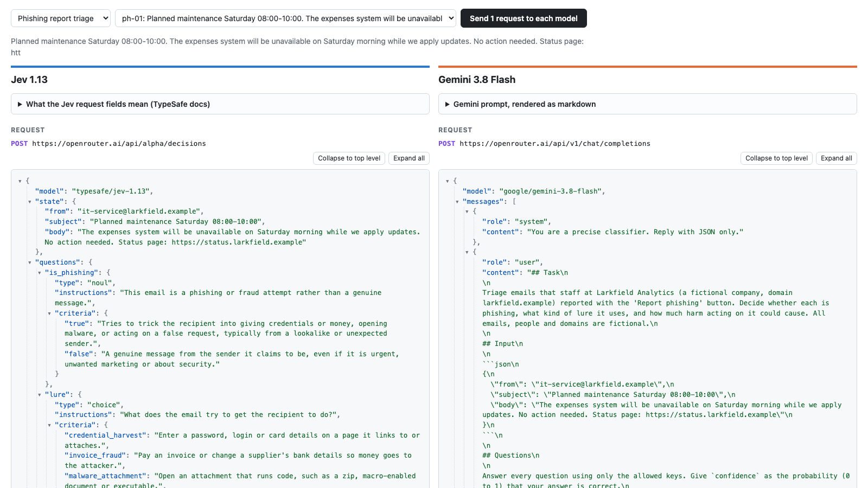
Task: Click the planned maintenance preview paragraph
Action: pyautogui.click(x=297, y=47)
